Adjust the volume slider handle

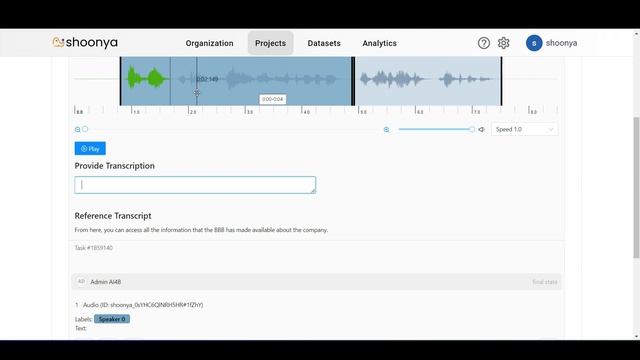click(472, 129)
